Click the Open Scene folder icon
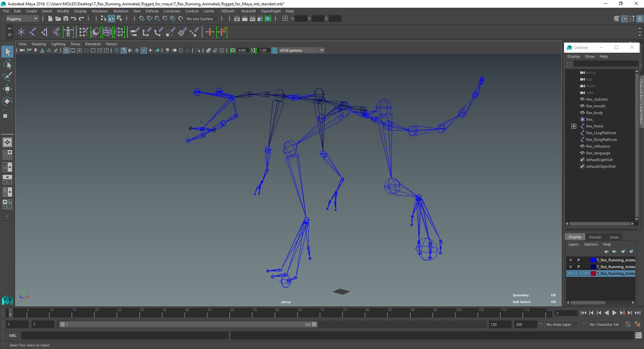The image size is (644, 349). (x=58, y=19)
